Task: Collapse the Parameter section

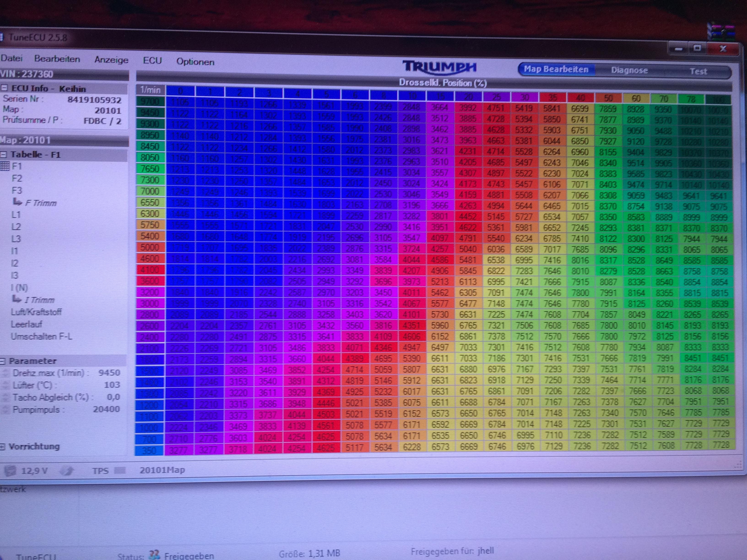Action: (x=3, y=361)
